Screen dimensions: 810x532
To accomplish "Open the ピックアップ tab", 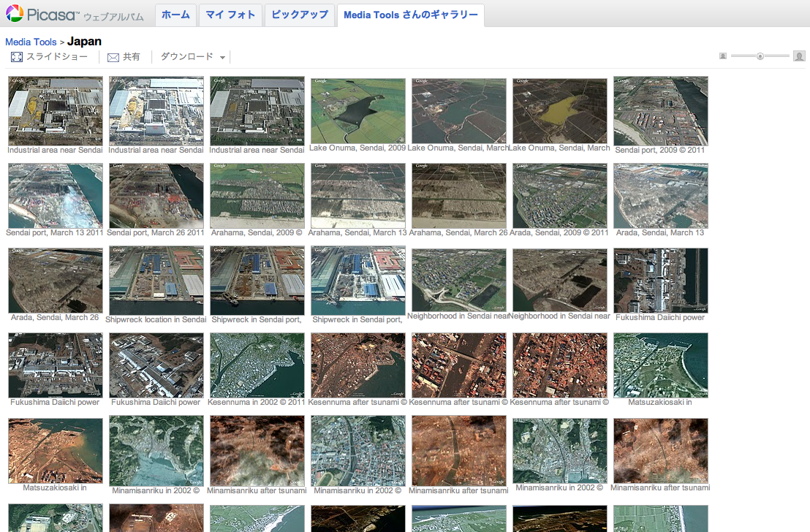I will pos(300,15).
